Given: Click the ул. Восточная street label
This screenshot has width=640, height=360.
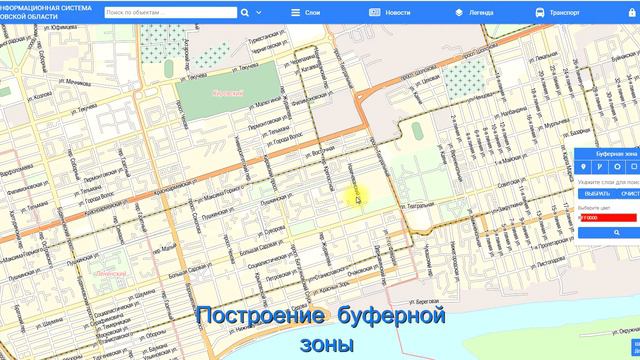Looking at the screenshot, I should pyautogui.click(x=320, y=152).
